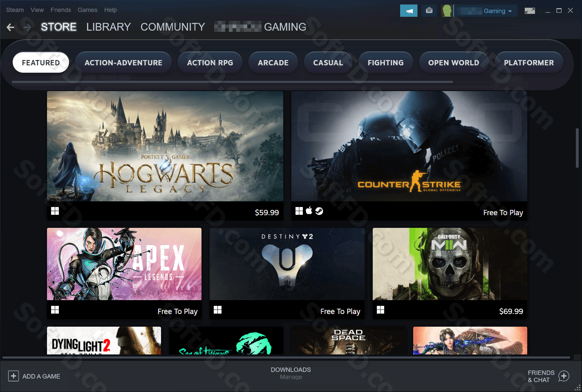Viewport: 582px width, 392px height.
Task: Click Windows icon under Apex Legends
Action: pyautogui.click(x=55, y=310)
